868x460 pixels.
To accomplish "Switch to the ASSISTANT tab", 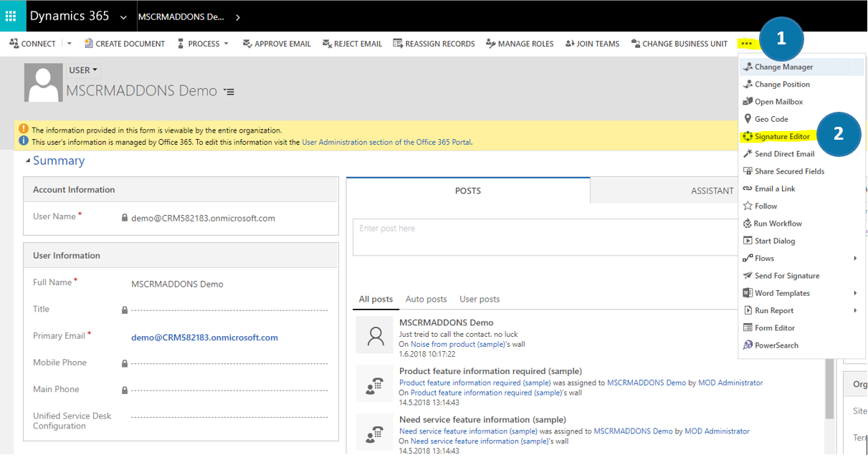I will pyautogui.click(x=711, y=191).
